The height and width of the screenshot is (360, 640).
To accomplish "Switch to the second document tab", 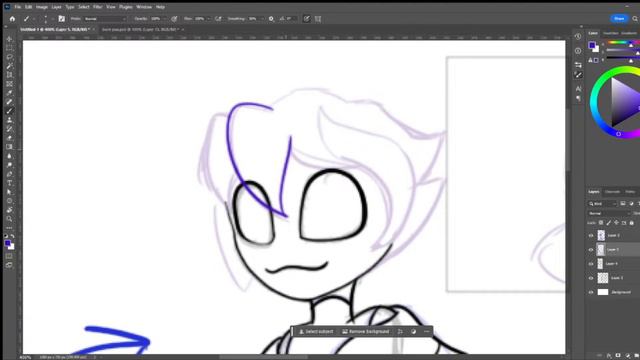I will click(x=140, y=29).
